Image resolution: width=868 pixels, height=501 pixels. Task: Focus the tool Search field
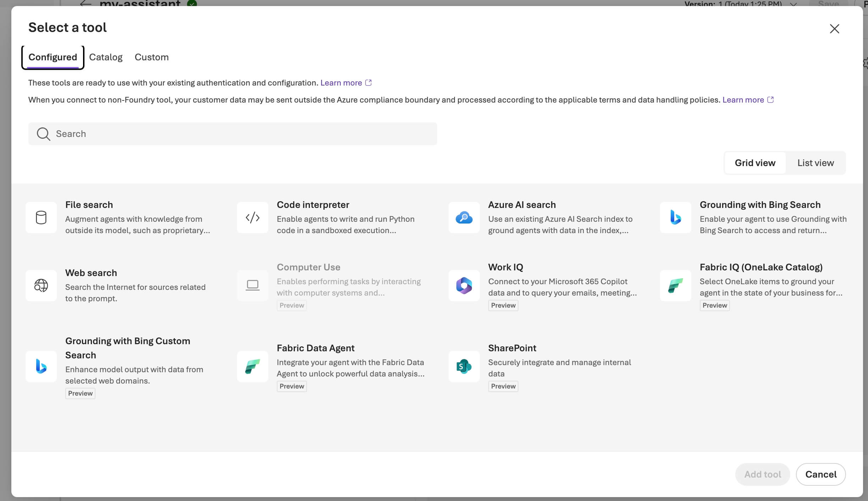click(233, 134)
